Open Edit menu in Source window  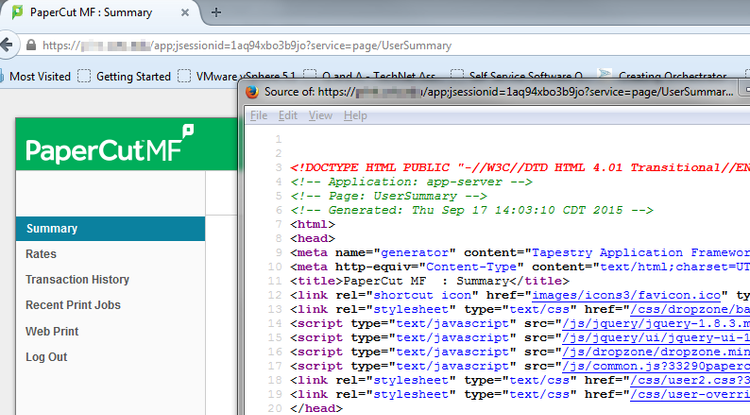288,116
